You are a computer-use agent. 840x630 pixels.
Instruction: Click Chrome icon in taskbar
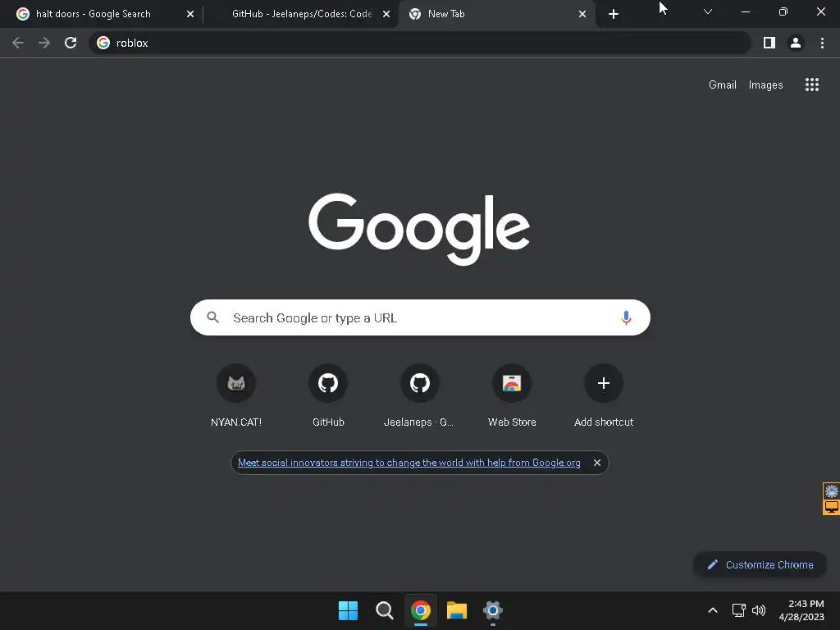click(x=421, y=610)
